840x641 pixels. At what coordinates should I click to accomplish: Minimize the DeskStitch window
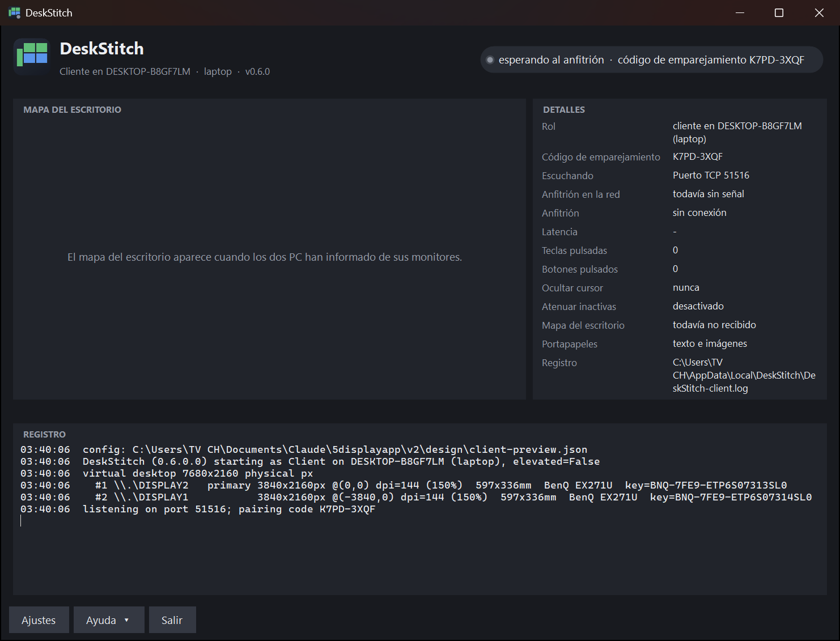(x=740, y=12)
